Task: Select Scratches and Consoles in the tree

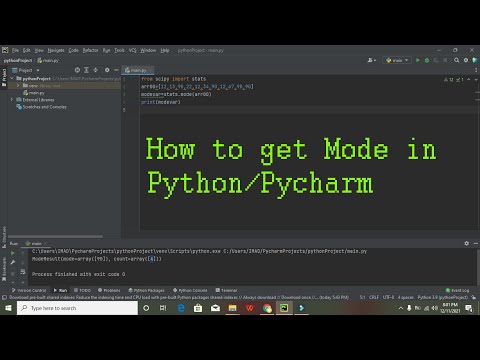Action: [41, 107]
